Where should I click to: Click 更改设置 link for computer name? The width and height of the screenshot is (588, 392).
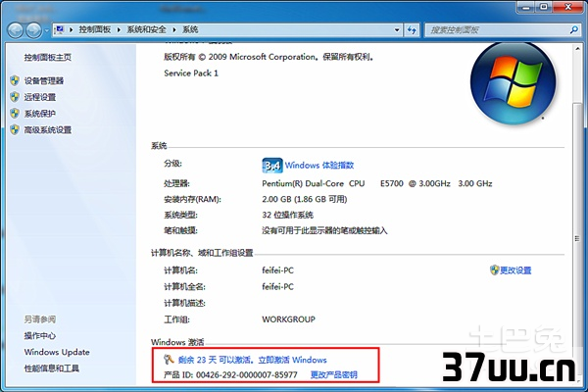pyautogui.click(x=515, y=270)
